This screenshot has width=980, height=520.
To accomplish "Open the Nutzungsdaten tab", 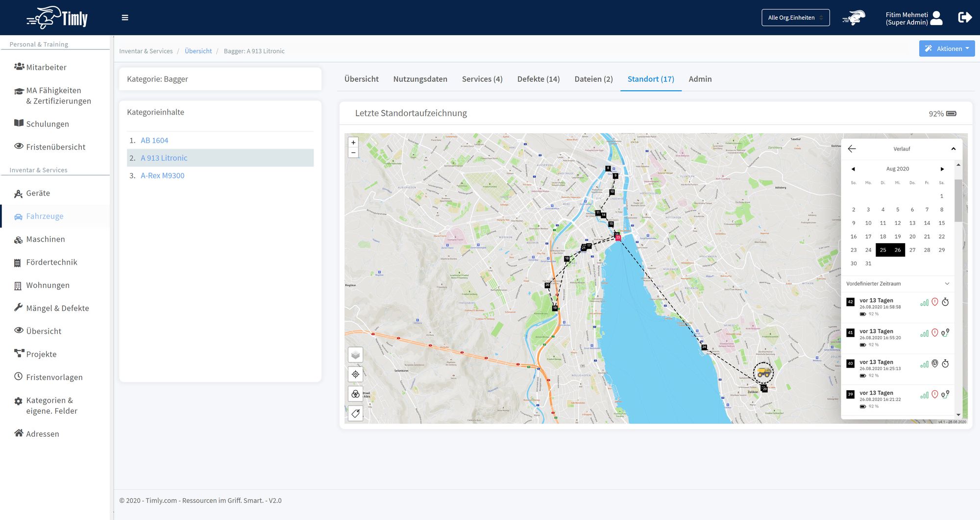I will (420, 79).
